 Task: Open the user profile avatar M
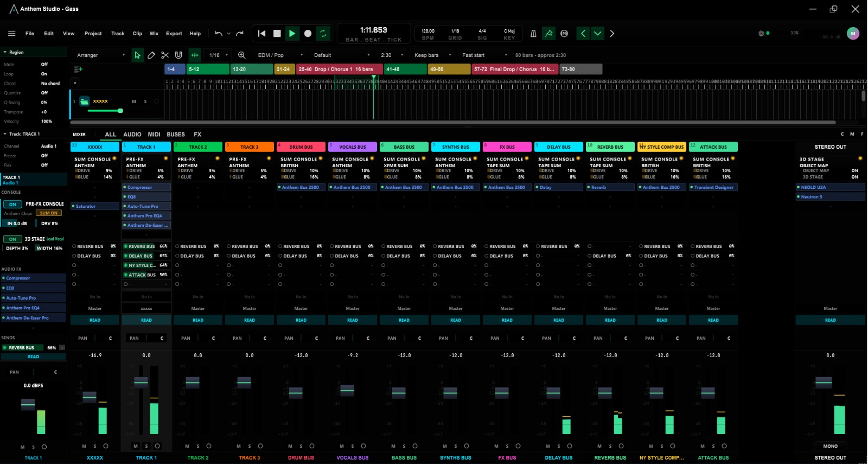[x=853, y=34]
